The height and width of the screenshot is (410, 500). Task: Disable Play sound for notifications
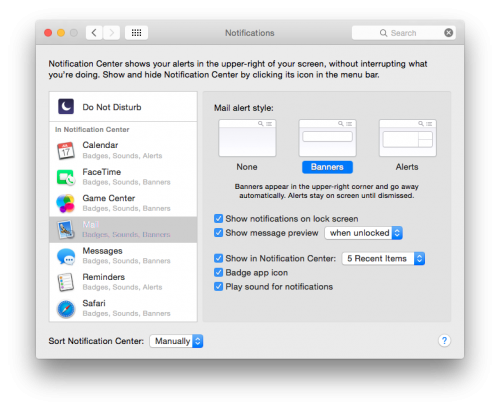(x=218, y=287)
